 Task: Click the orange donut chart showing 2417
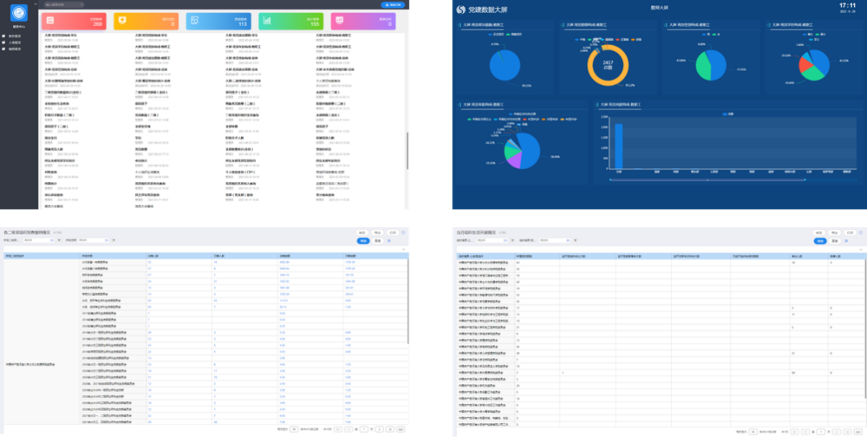608,65
